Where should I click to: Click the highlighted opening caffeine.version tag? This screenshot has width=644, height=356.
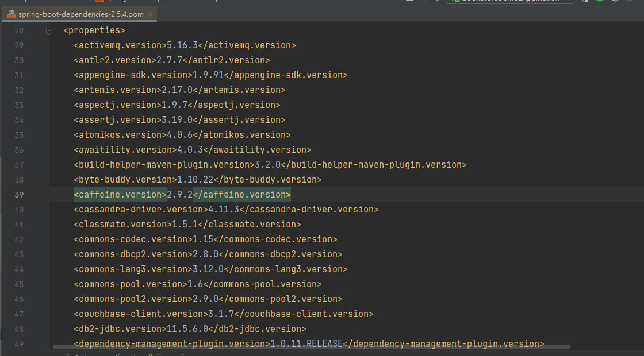[120, 195]
